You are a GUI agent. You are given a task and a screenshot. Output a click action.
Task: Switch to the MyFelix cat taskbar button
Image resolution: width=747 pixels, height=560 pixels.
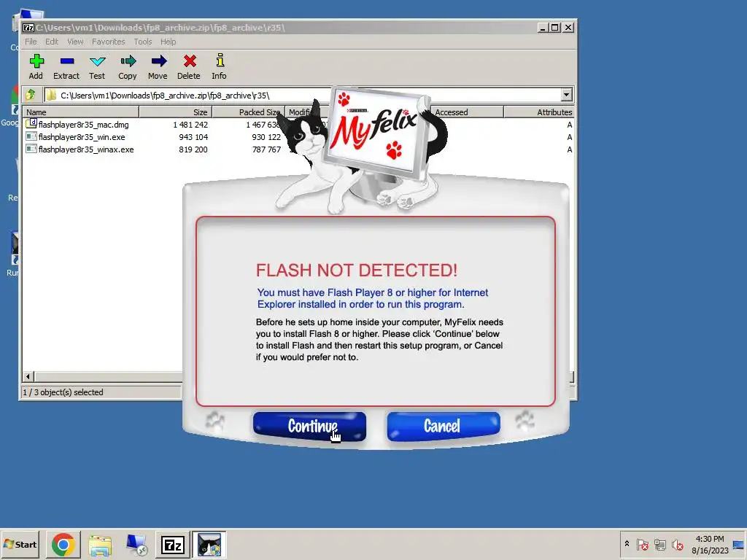click(x=209, y=544)
